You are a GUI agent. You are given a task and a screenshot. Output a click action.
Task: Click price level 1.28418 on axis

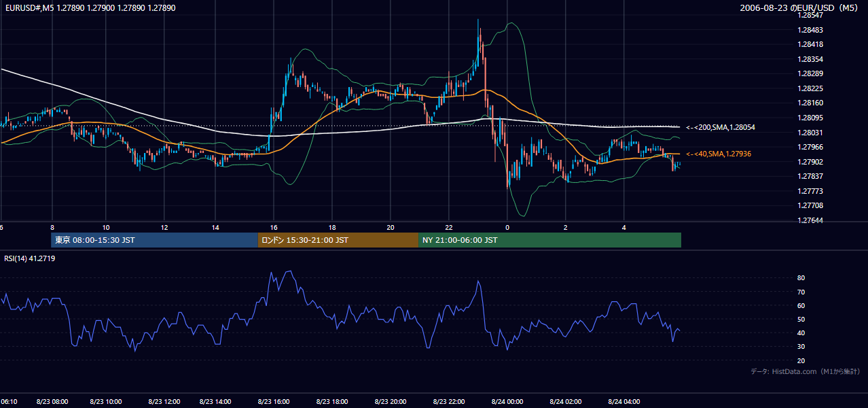(810, 44)
